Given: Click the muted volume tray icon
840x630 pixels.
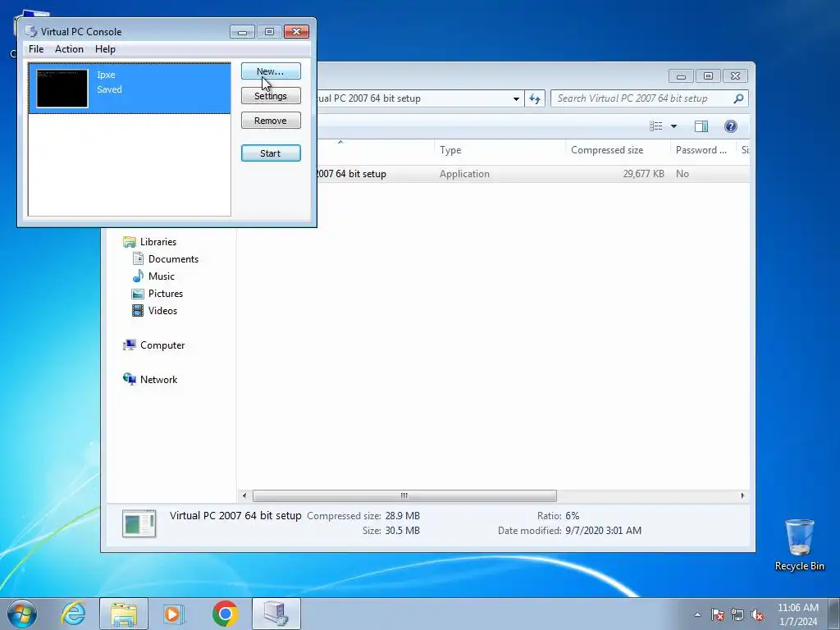Looking at the screenshot, I should (757, 615).
